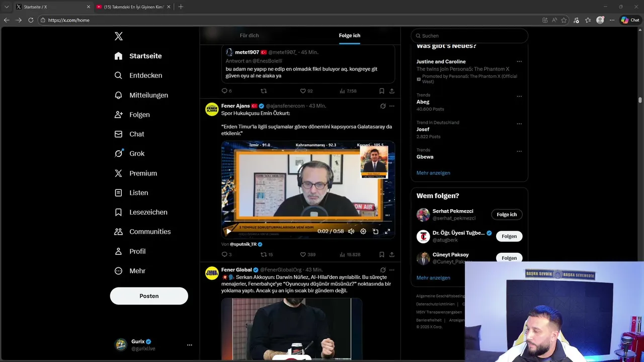The width and height of the screenshot is (644, 362).
Task: Toggle picture-in-picture on video
Action: [x=375, y=231]
